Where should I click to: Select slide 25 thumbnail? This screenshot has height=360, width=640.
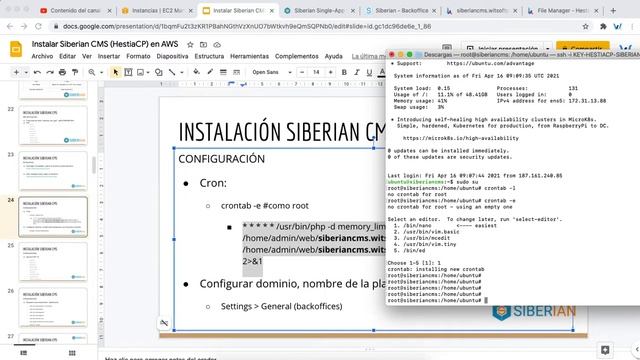point(53,262)
